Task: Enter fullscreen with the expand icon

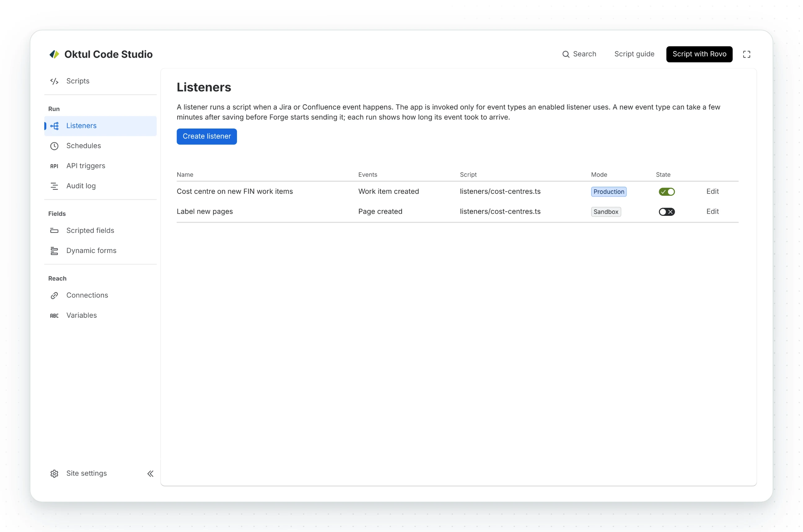Action: pyautogui.click(x=746, y=54)
